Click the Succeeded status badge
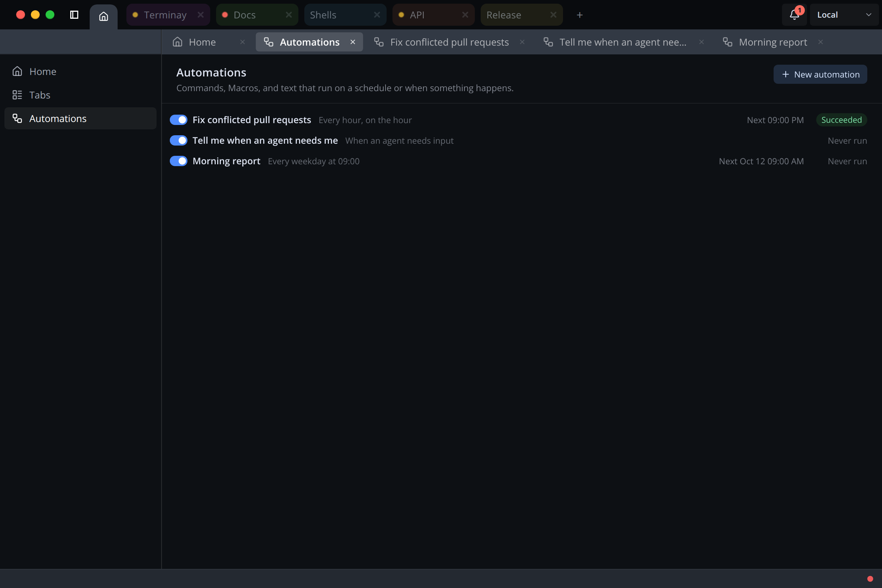Screen dimensions: 882x588 tap(842, 120)
